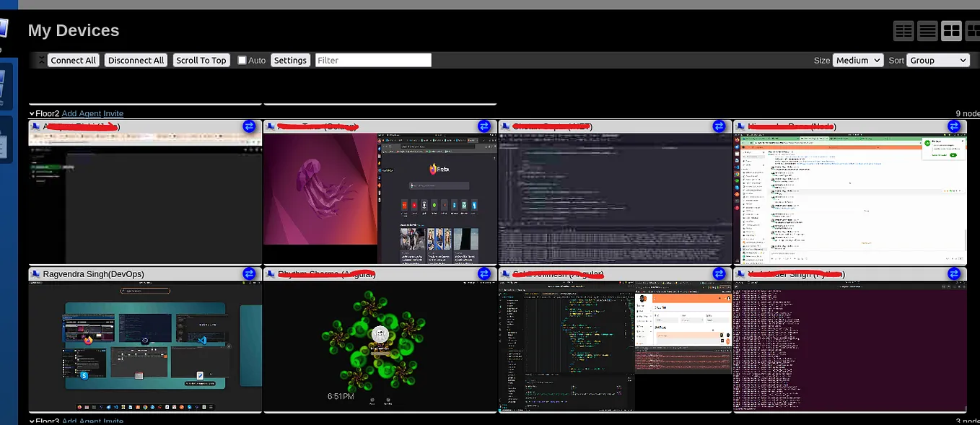Click computer icon in the (.NET) tile header
The height and width of the screenshot is (425, 980).
[x=505, y=127]
